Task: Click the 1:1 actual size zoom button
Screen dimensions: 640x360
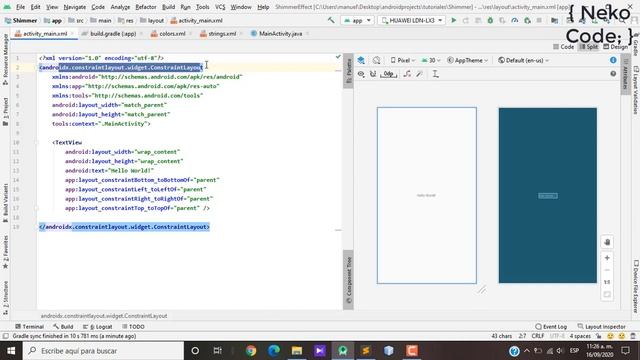Action: 607,282
